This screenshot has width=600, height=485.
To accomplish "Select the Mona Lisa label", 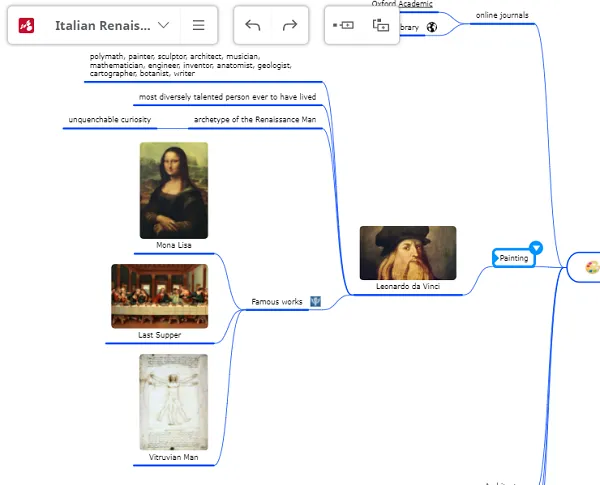I will (174, 245).
